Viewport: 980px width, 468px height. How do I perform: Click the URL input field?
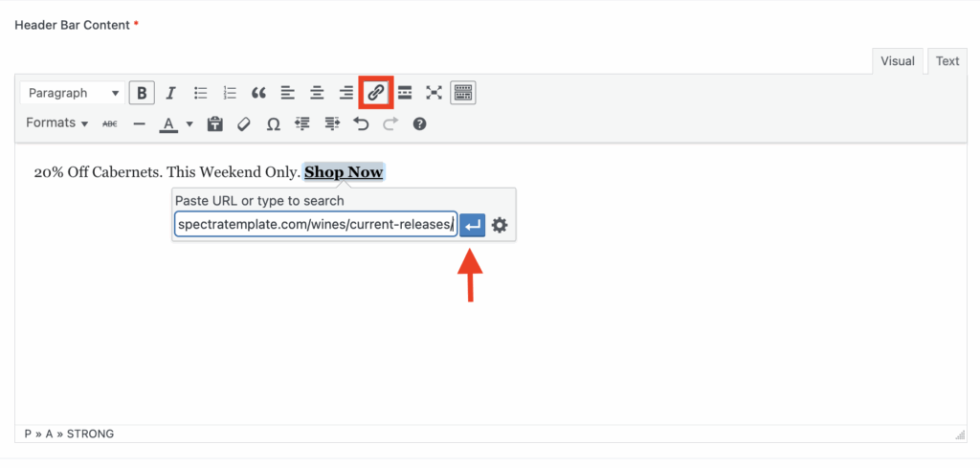[x=315, y=225]
